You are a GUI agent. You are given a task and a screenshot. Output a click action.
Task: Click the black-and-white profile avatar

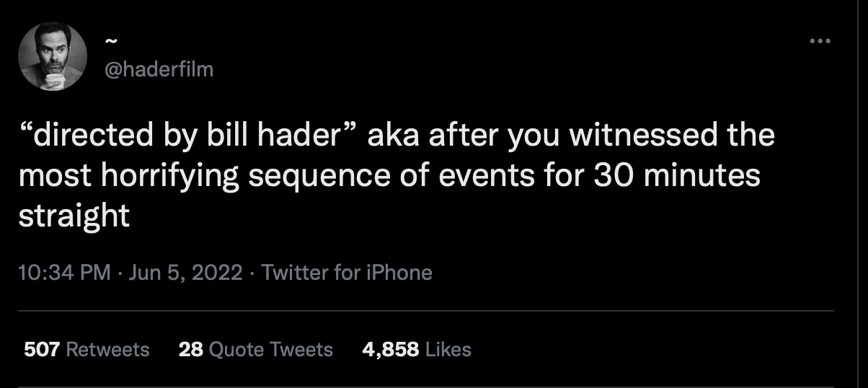click(x=53, y=57)
